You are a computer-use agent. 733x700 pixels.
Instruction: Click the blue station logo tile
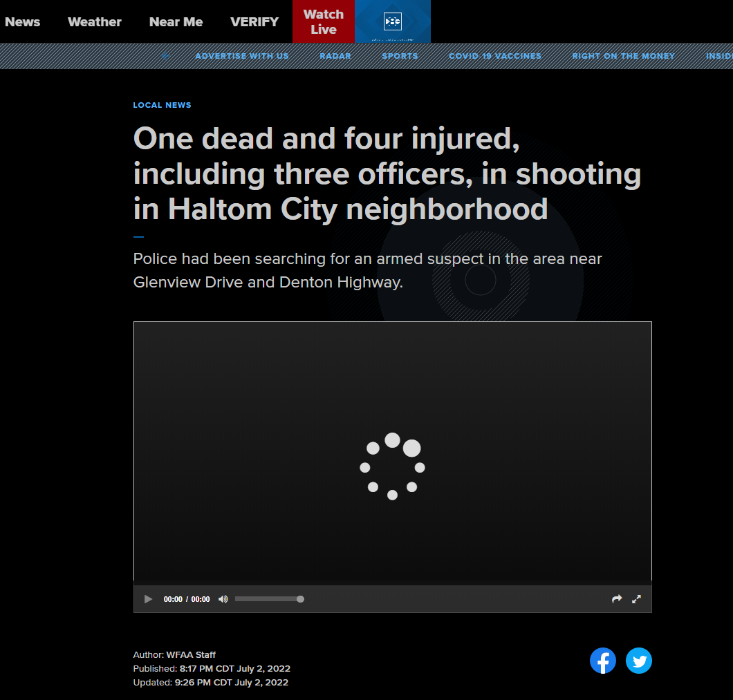pyautogui.click(x=393, y=21)
